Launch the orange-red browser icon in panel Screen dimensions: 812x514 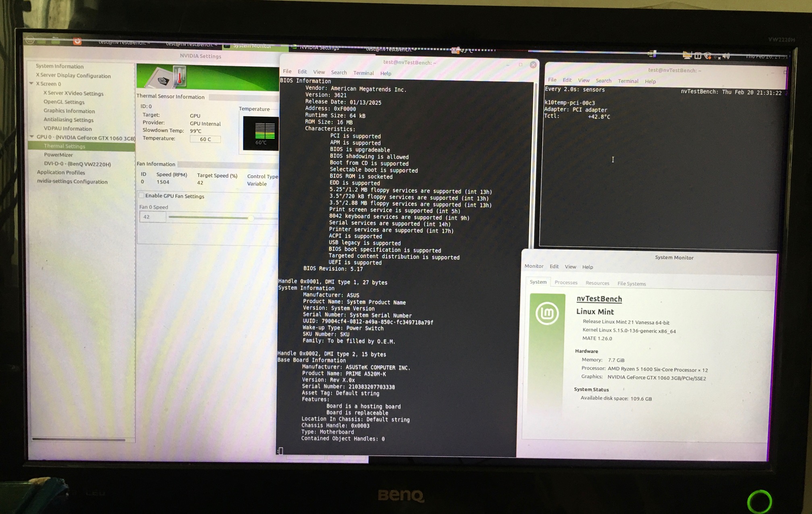[x=77, y=41]
